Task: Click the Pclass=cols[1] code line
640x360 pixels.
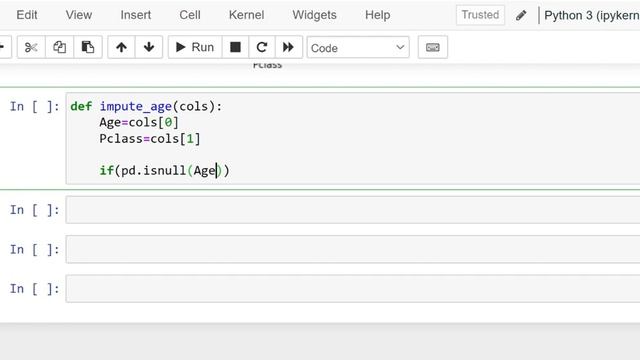Action: (x=150, y=139)
